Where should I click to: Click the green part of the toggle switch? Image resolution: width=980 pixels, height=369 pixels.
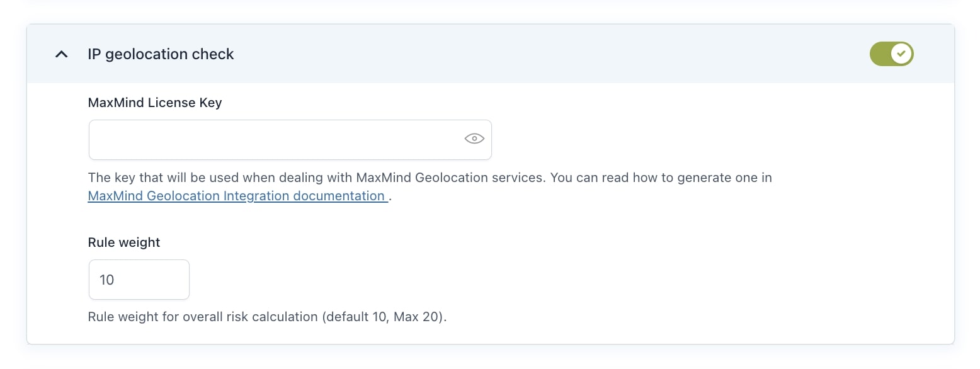(x=880, y=54)
